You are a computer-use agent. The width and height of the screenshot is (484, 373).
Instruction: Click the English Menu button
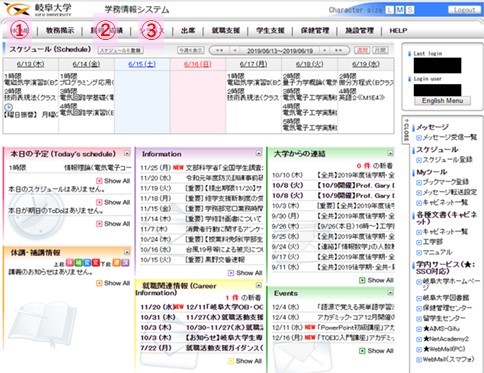(442, 101)
